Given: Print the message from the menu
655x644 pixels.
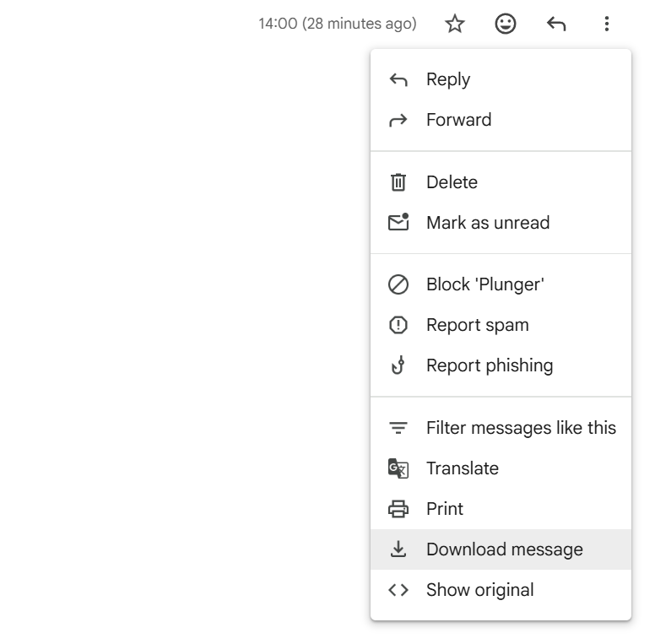Looking at the screenshot, I should 501,509.
